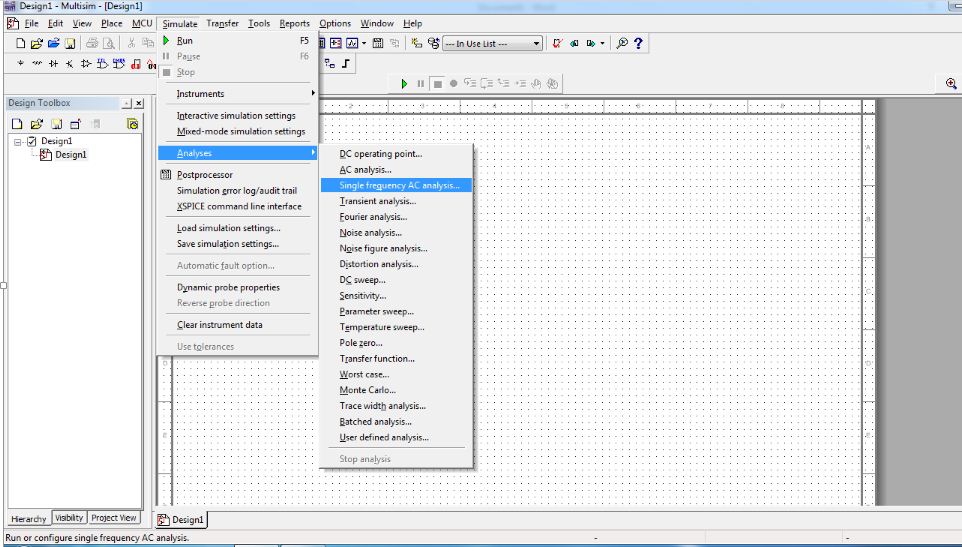
Task: Click Save icon in Design Toolbox
Action: pyautogui.click(x=56, y=124)
